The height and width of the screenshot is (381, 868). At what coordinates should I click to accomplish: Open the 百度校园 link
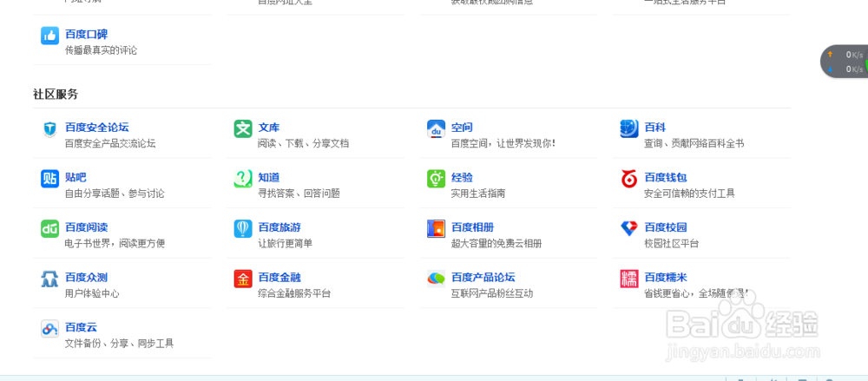pos(666,227)
